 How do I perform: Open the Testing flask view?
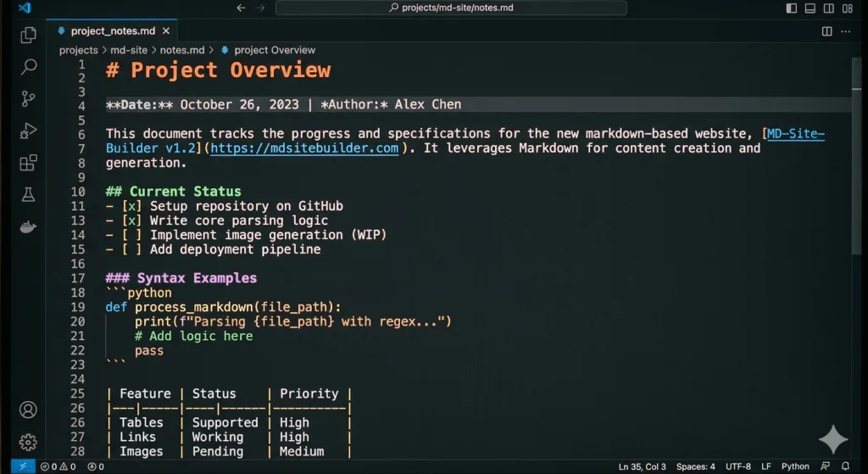tap(28, 194)
